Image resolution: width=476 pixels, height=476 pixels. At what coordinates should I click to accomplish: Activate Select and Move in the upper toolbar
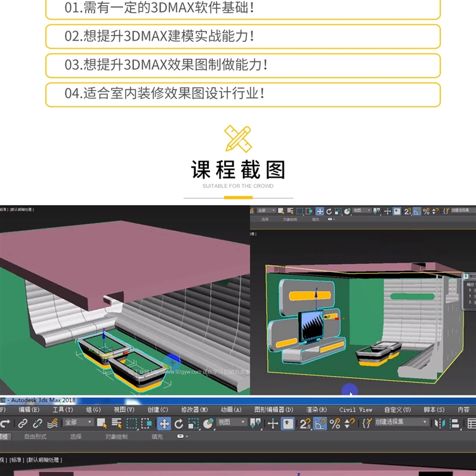(320, 211)
